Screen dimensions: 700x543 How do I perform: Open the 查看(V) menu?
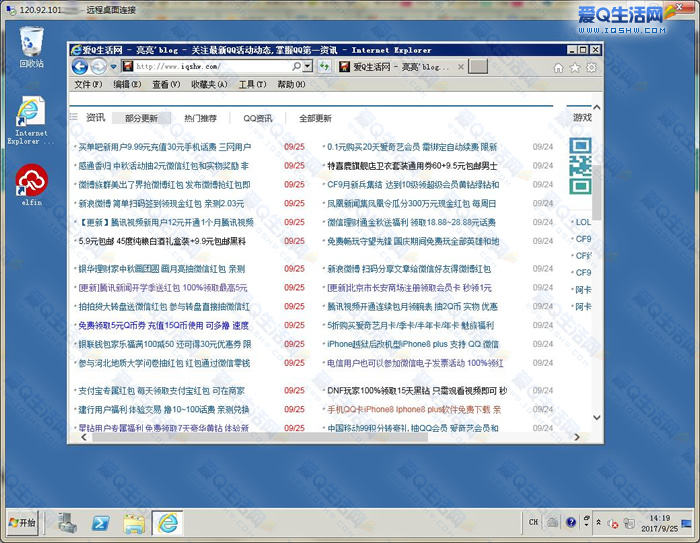(166, 84)
